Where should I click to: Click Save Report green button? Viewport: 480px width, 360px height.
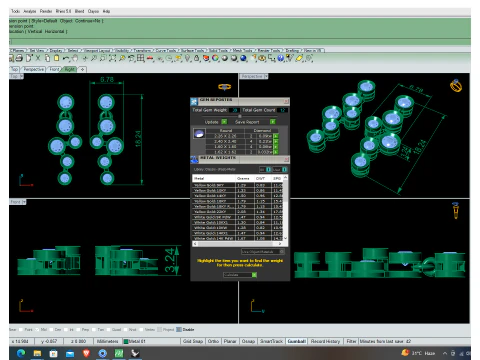pos(273,122)
